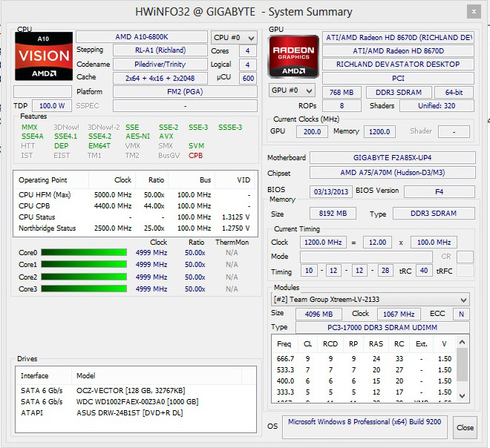490x448 pixels.
Task: Click the Model column header in Drives
Action: [x=157, y=376]
